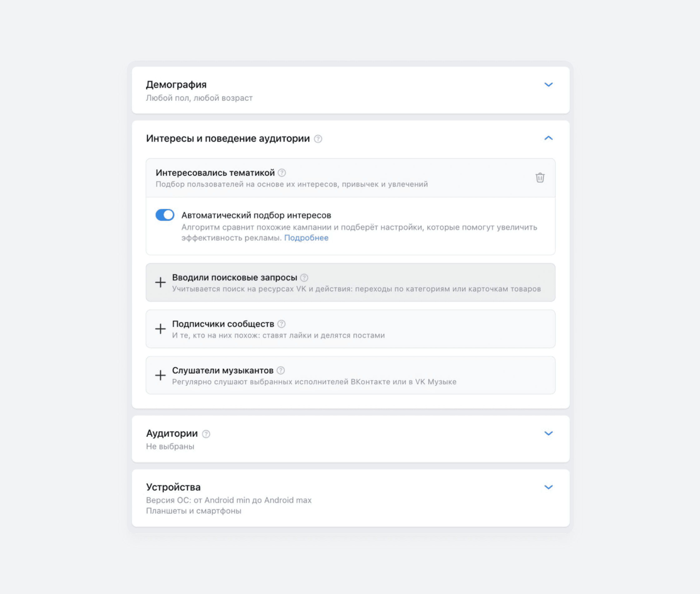Click plus icon for Вводили поисковые запросы
Screen dimensions: 700x594
tap(161, 282)
